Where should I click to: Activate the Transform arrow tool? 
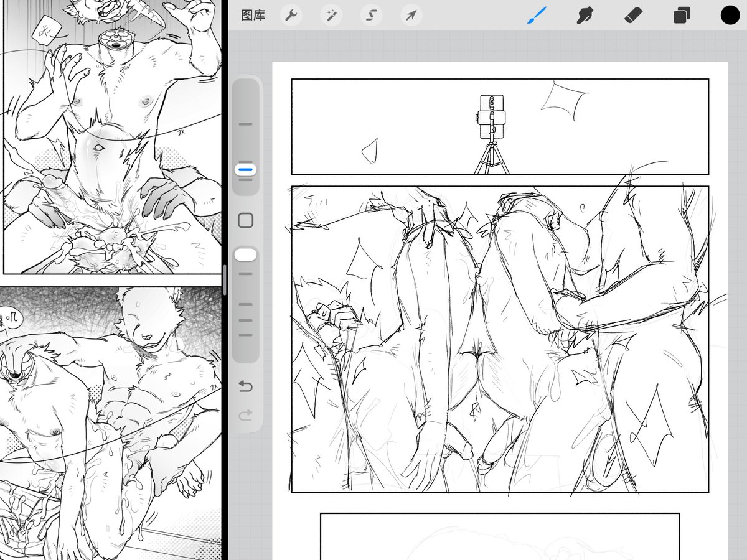pos(411,16)
